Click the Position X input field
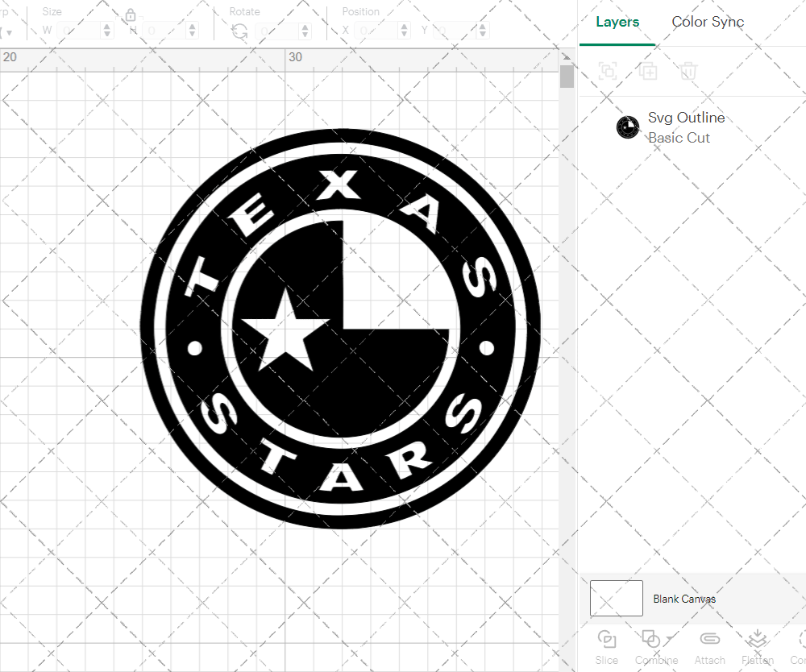The image size is (806, 672). tap(377, 31)
